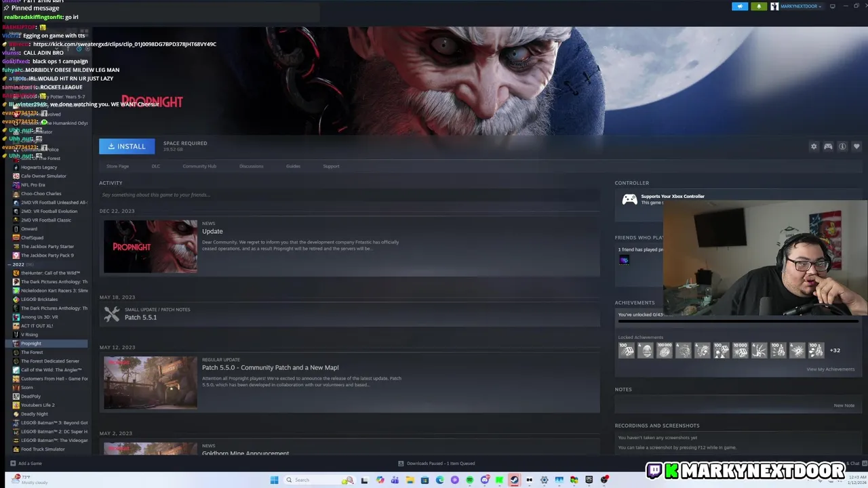Select theHunter: Call of the Wild
Image resolution: width=868 pixels, height=488 pixels.
point(50,272)
